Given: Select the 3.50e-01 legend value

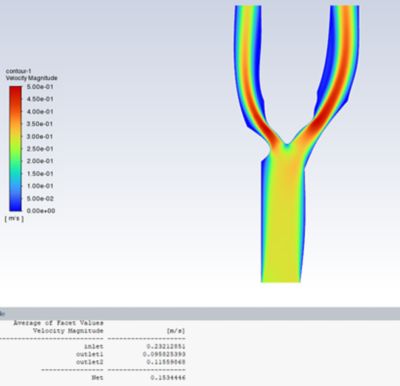Looking at the screenshot, I should point(40,124).
